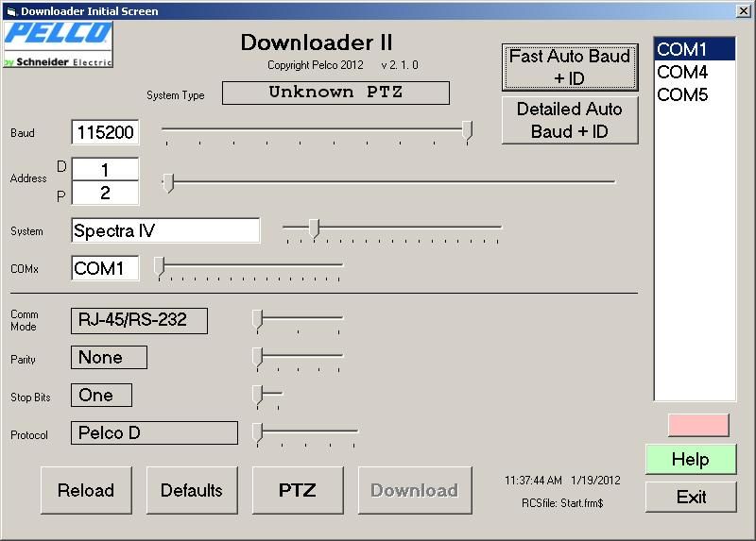Click the v 2. 1. 0 version text
The image size is (756, 541).
click(400, 65)
